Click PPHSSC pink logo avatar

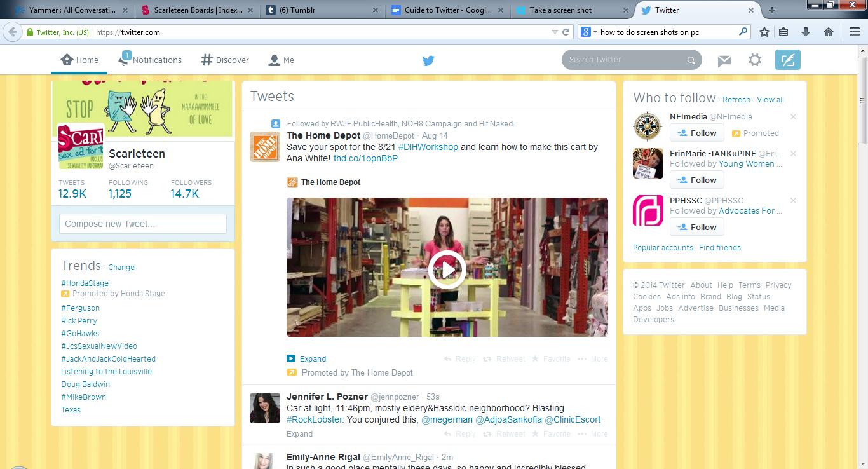[x=648, y=211]
